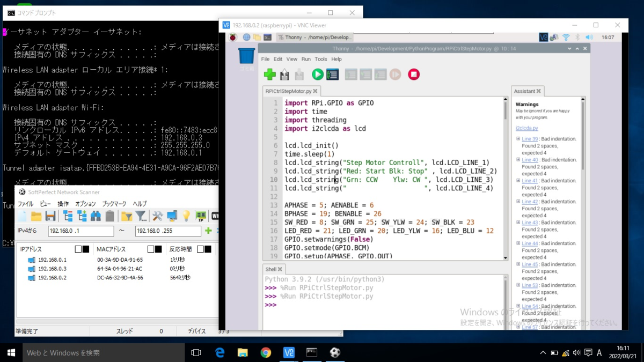Click the Debug current script icon in Thonny
644x362 pixels.
tap(333, 75)
